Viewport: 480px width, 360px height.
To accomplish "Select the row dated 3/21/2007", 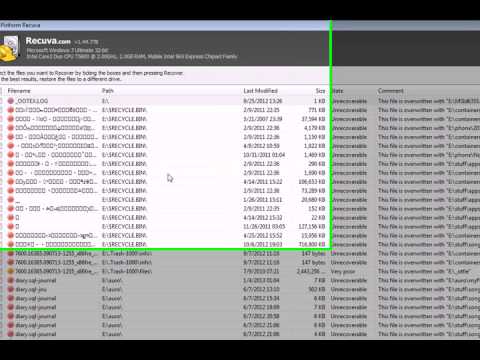I will coord(240,119).
